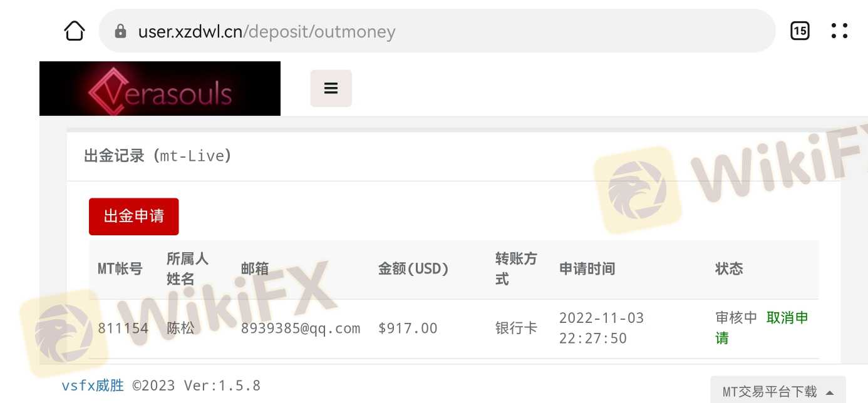The height and width of the screenshot is (403, 868).
Task: Click the red 出金申请 button
Action: (x=134, y=217)
